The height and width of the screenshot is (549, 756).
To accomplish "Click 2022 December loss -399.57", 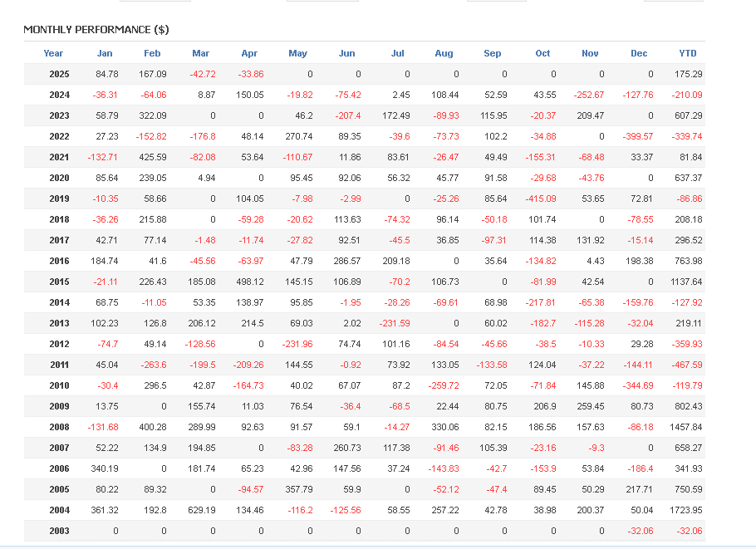I will click(638, 136).
